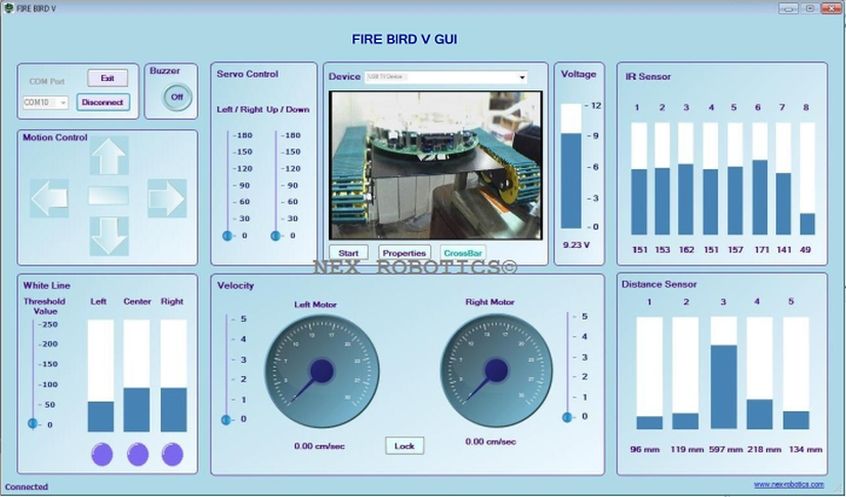
Task: Click the left motor velocity slider handle
Action: click(x=226, y=419)
